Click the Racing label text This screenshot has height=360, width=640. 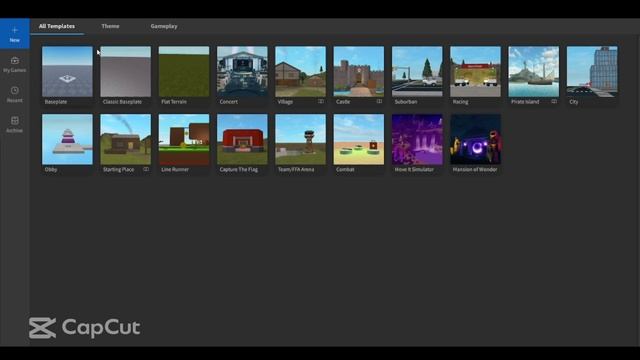click(x=460, y=102)
